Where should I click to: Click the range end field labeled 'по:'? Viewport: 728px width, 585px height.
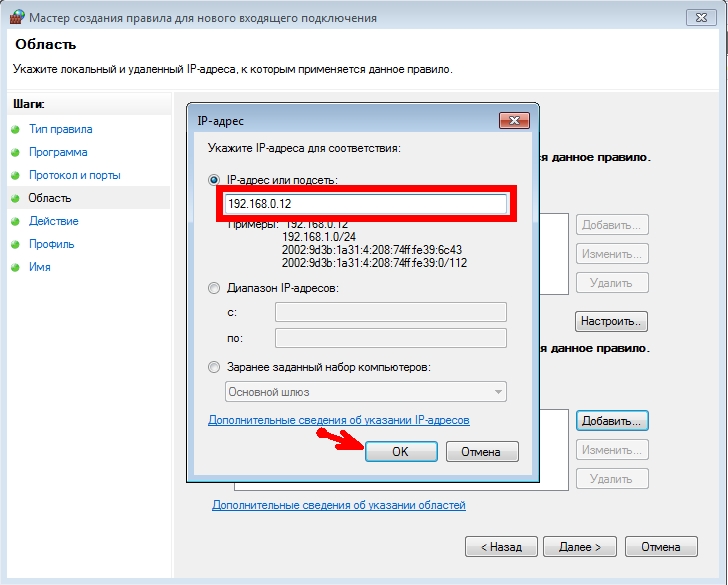[390, 338]
